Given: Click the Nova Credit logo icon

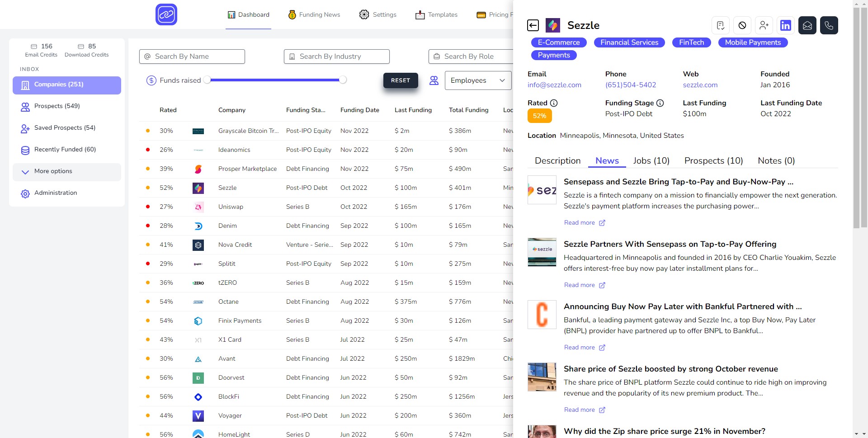Looking at the screenshot, I should [198, 245].
